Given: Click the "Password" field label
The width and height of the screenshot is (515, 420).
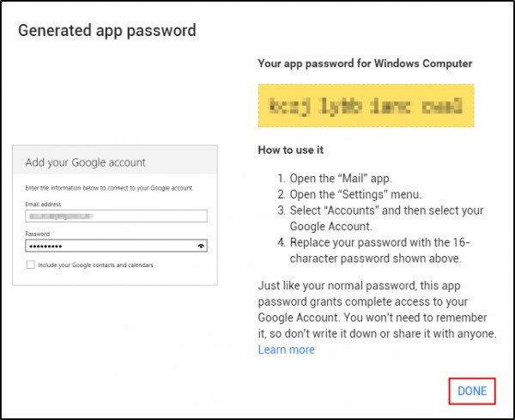Looking at the screenshot, I should (x=38, y=233).
